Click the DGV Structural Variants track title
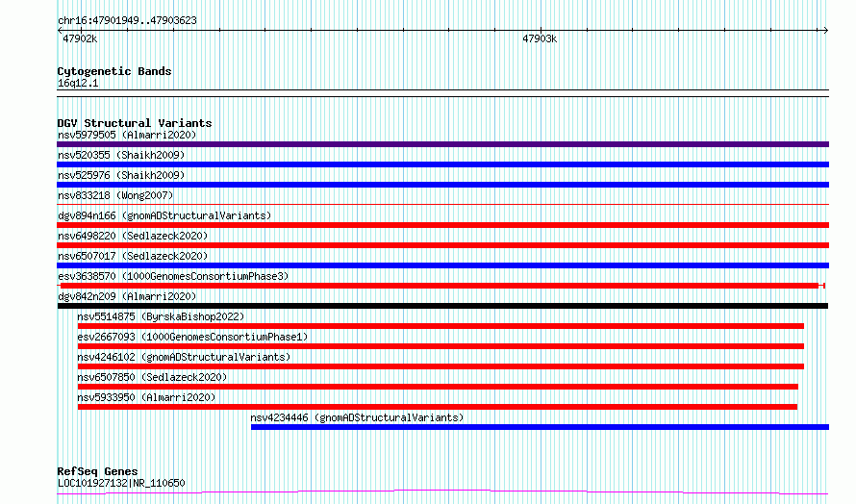 (x=135, y=123)
